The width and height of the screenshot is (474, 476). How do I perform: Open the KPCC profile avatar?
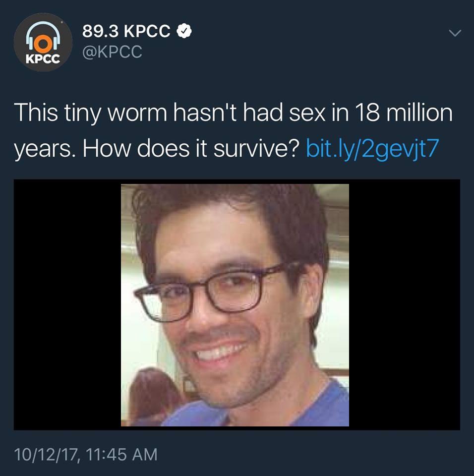click(x=43, y=42)
